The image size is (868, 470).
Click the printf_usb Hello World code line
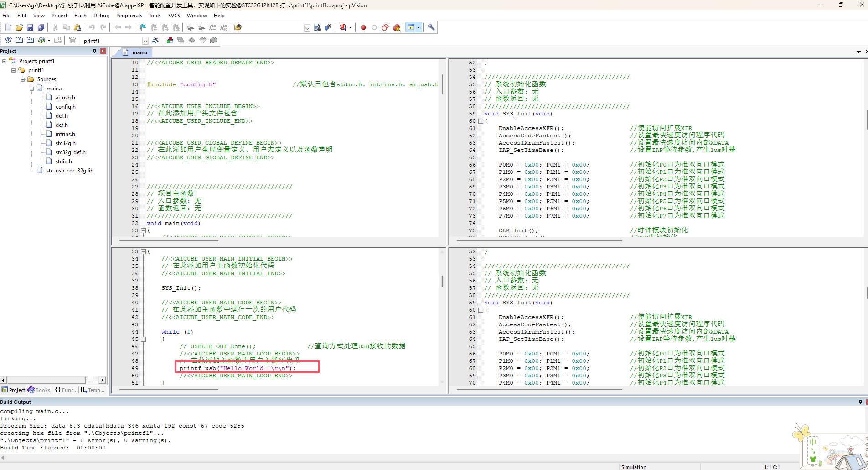point(238,368)
